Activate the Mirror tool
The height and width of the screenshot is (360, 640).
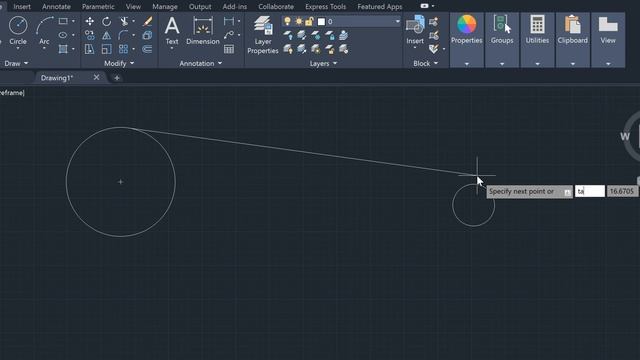[x=107, y=35]
